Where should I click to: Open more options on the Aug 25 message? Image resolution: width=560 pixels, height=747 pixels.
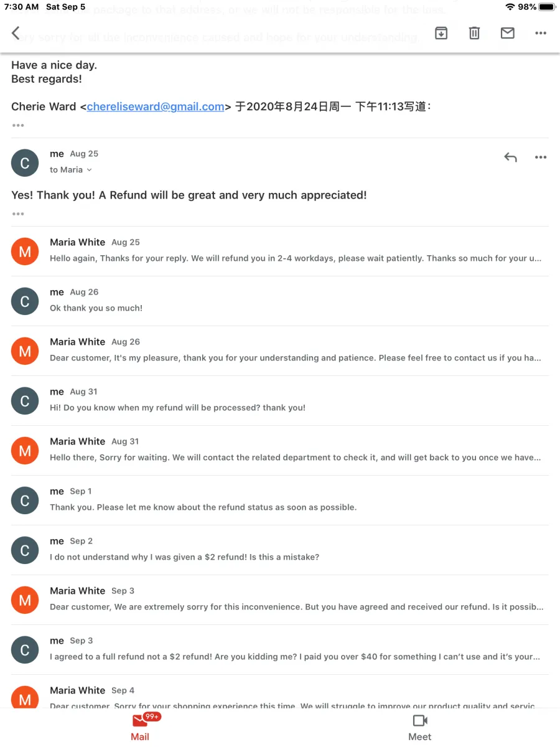pos(541,157)
